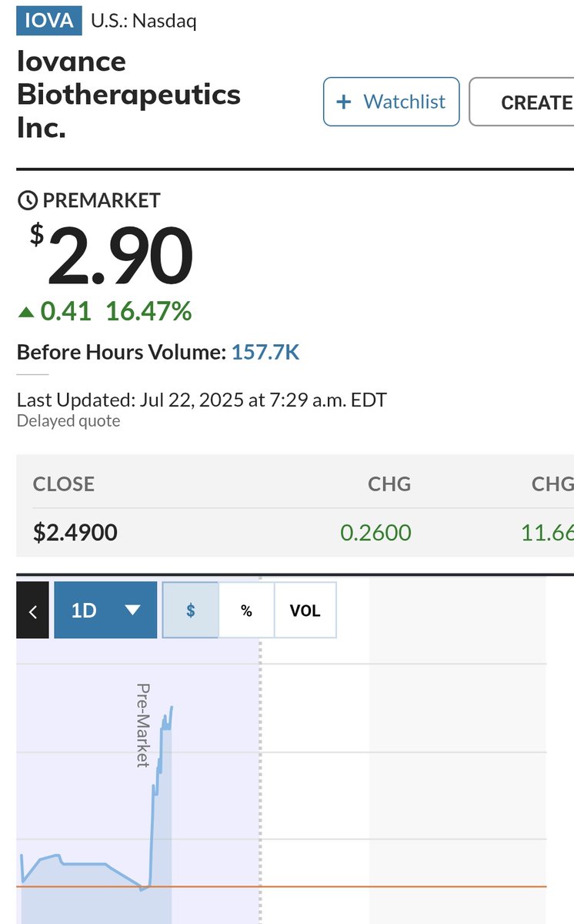Click the CLOSE column header
The width and height of the screenshot is (574, 924).
pos(64,484)
